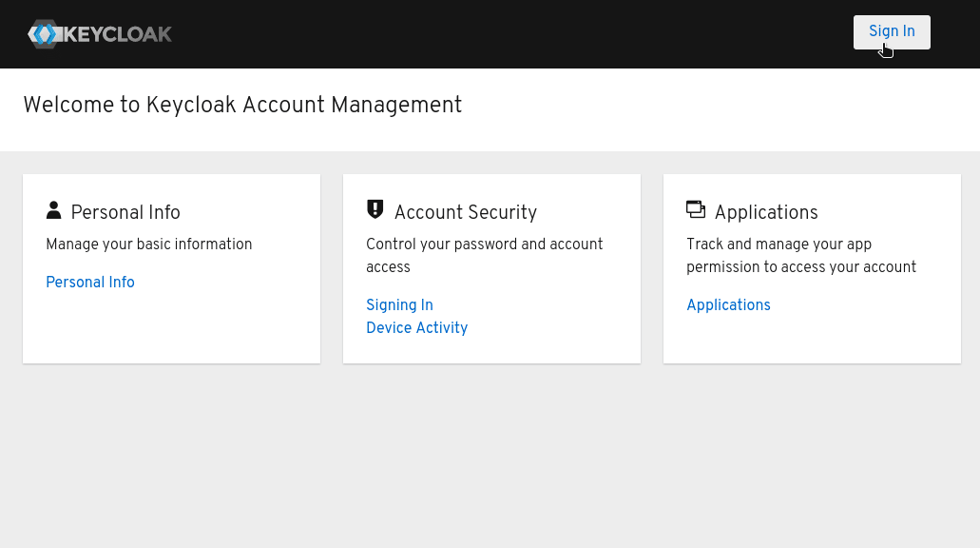Click 'Track and manage your app permission' text

(x=800, y=255)
